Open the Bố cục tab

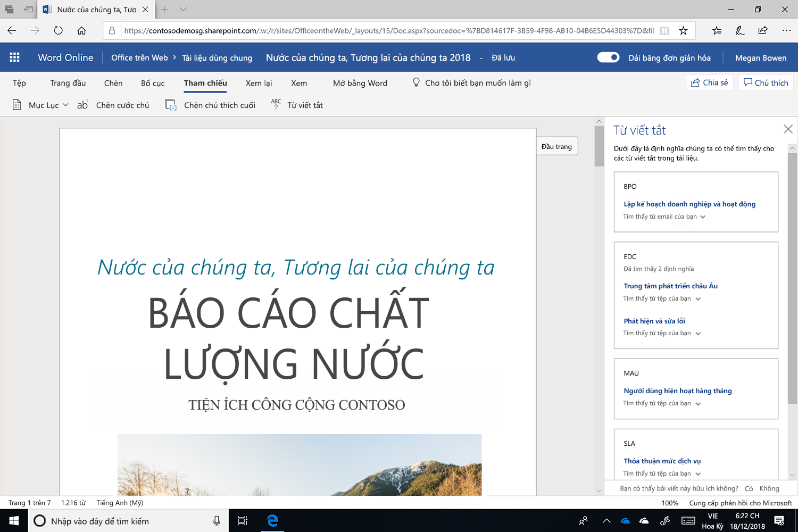click(x=153, y=83)
